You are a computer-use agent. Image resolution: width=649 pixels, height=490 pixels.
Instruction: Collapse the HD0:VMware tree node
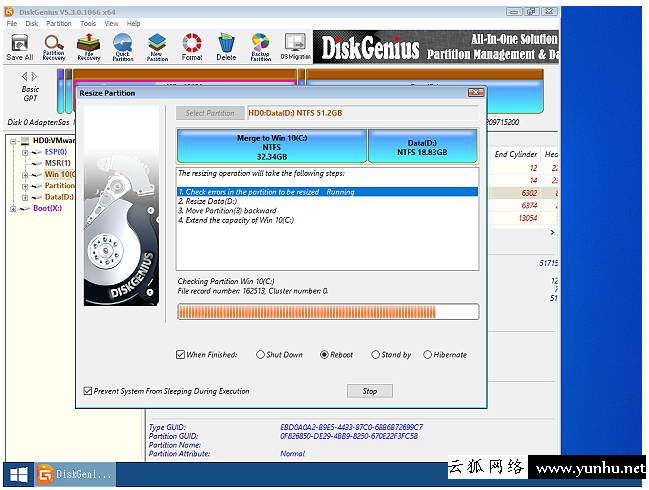click(13, 142)
